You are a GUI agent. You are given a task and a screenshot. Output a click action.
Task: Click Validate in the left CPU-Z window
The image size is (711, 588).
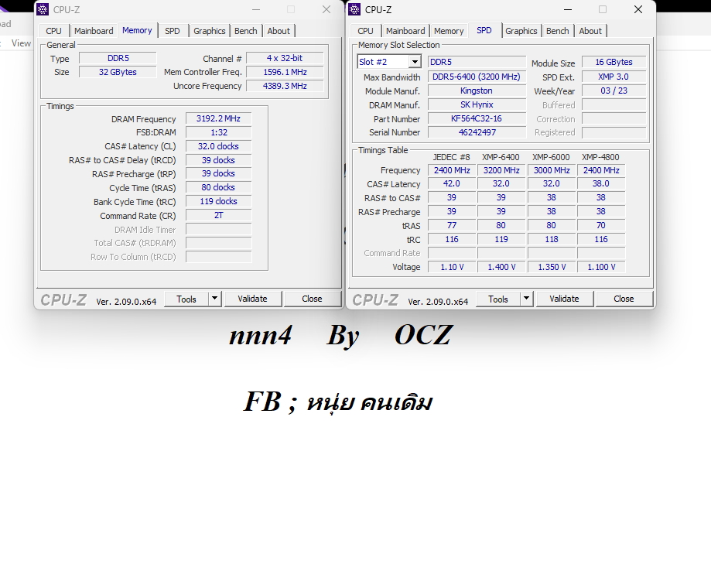(x=252, y=299)
